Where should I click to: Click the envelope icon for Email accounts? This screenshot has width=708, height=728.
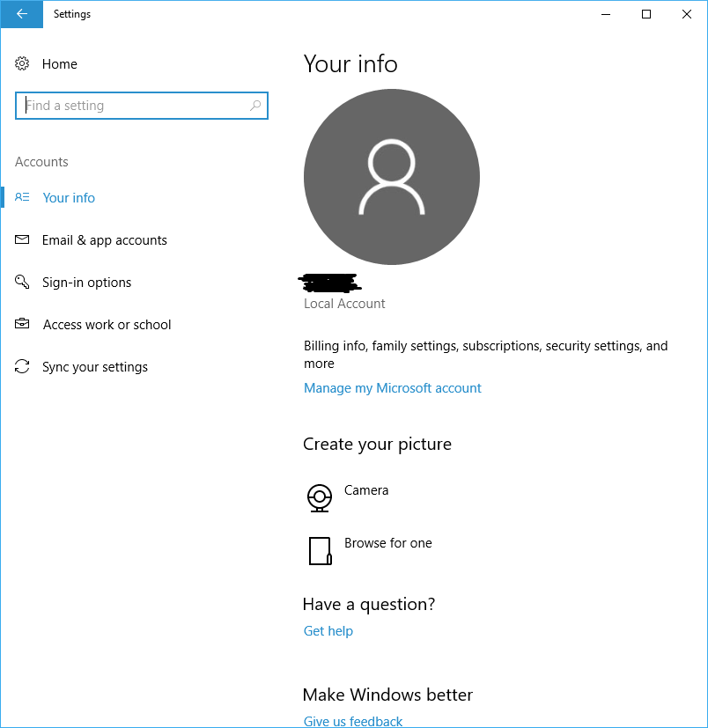tap(22, 239)
